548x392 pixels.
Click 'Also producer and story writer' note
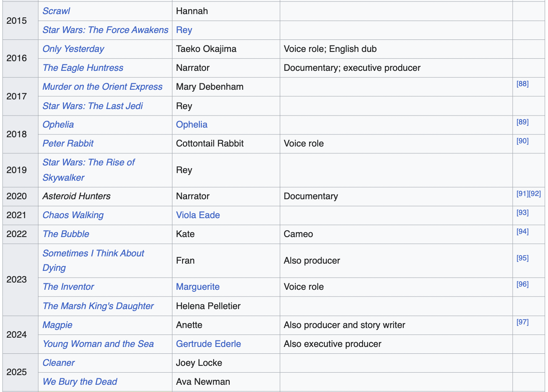[345, 325]
